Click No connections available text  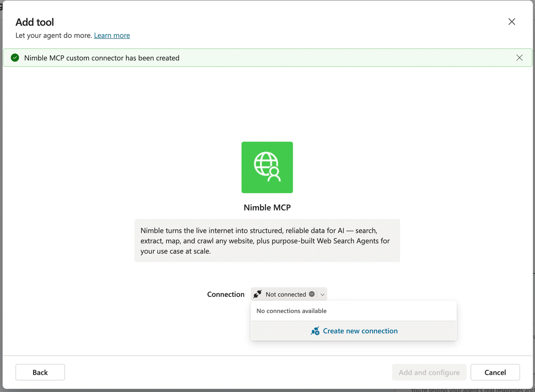click(291, 311)
